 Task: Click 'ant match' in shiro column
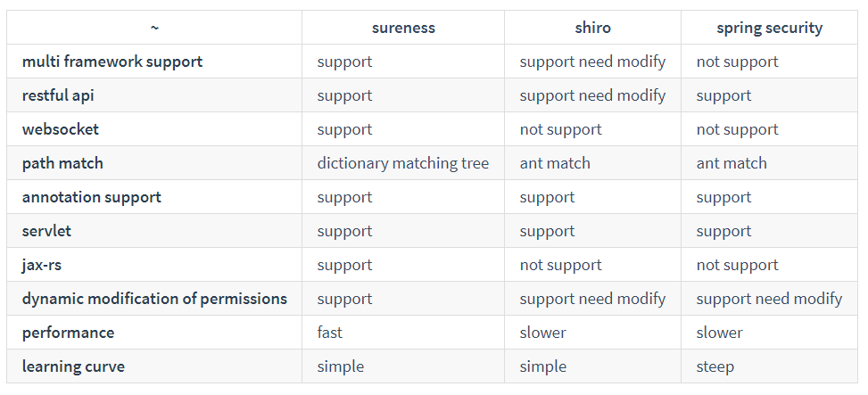tap(555, 163)
